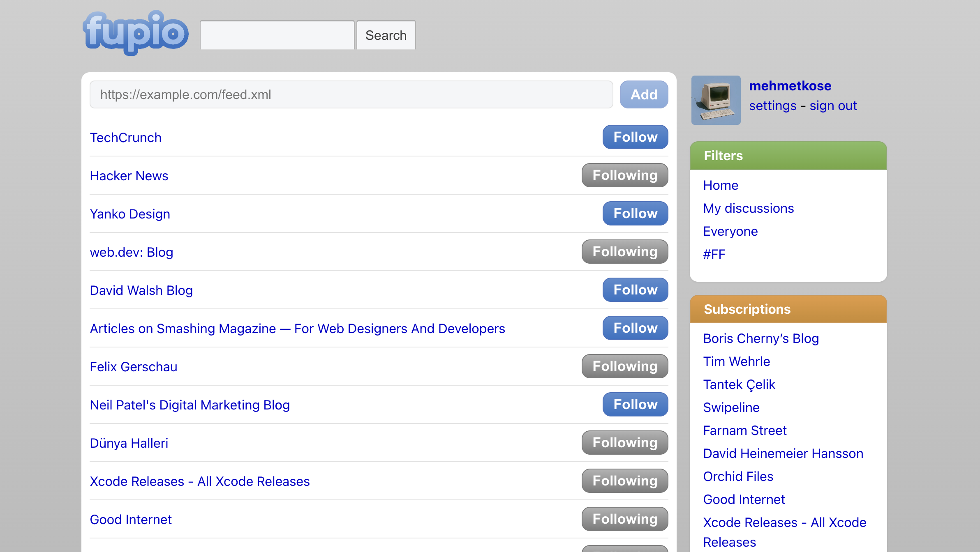Viewport: 980px width, 552px height.
Task: Open the Yanko Design feed link
Action: coord(130,214)
